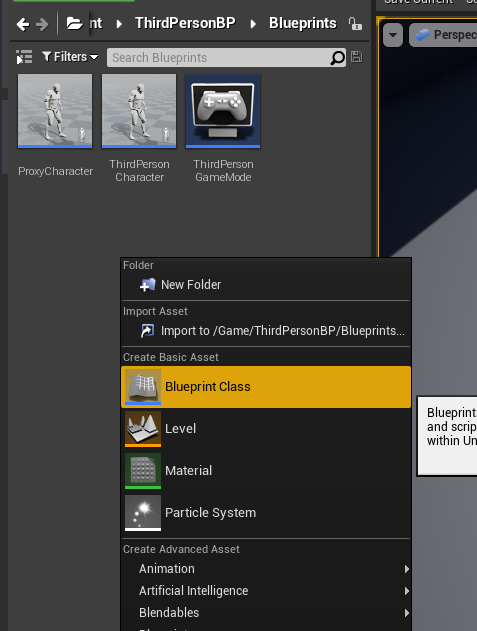477x631 pixels.
Task: Click the New Folder plus icon
Action: pos(147,285)
